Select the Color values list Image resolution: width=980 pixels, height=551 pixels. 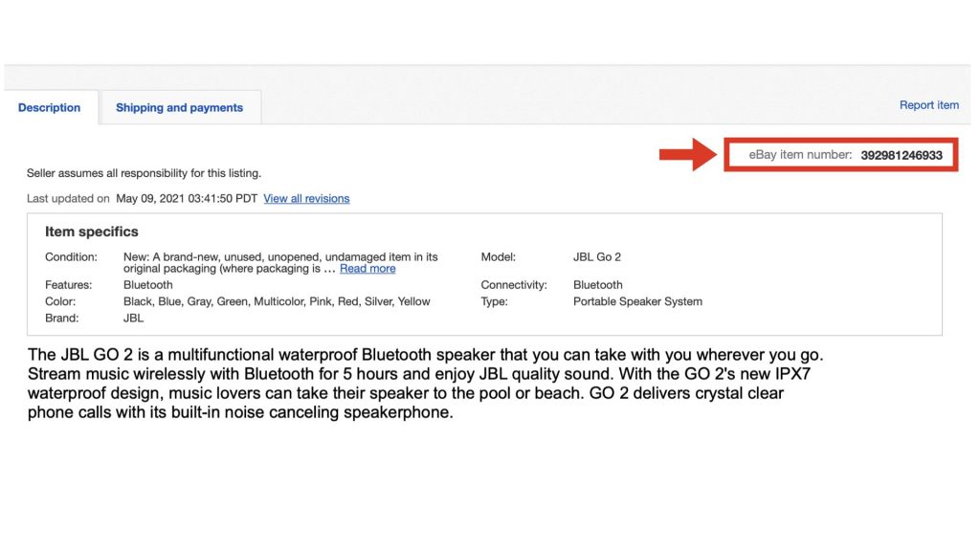pos(277,301)
